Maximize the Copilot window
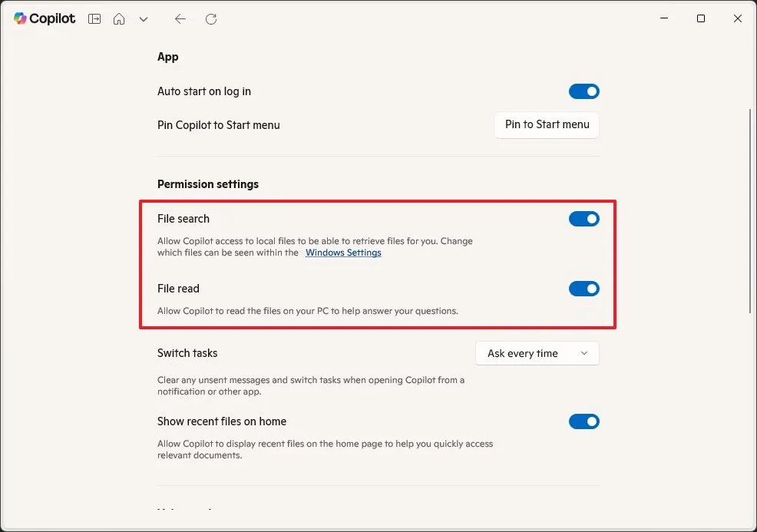757x532 pixels. pyautogui.click(x=700, y=18)
